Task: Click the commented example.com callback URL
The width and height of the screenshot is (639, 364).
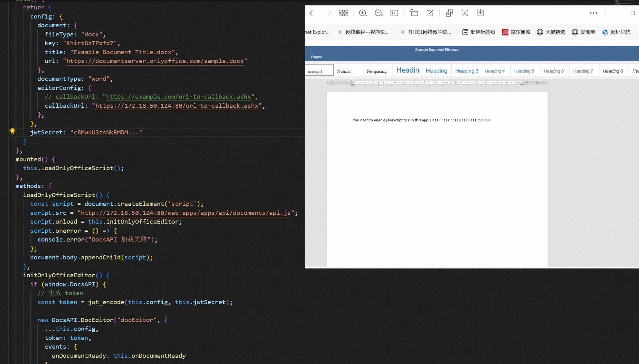Action: coord(178,97)
